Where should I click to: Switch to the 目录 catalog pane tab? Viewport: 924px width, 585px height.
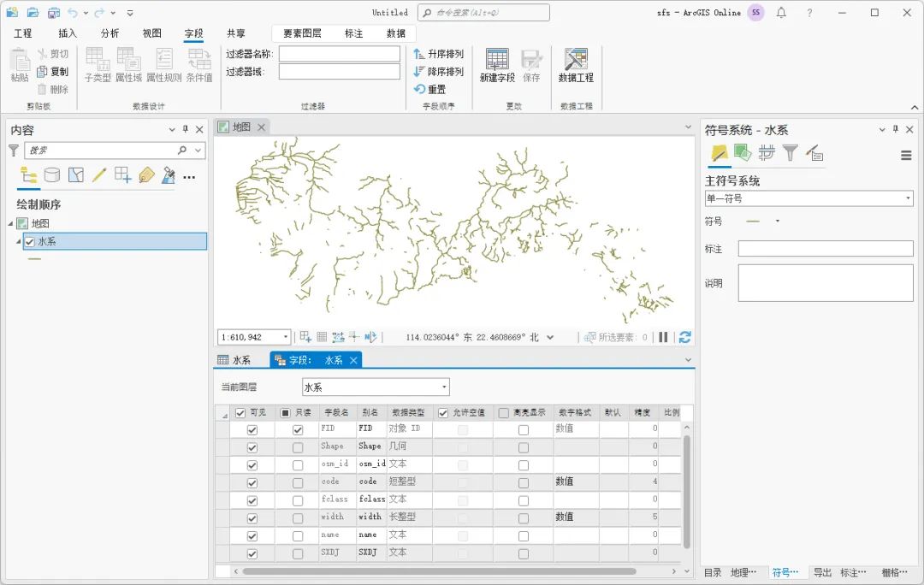(713, 572)
